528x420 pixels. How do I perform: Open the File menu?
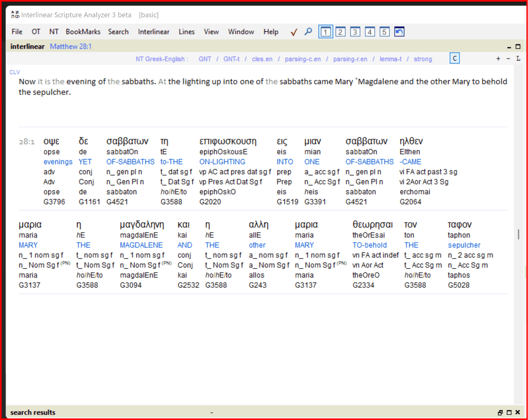point(17,32)
